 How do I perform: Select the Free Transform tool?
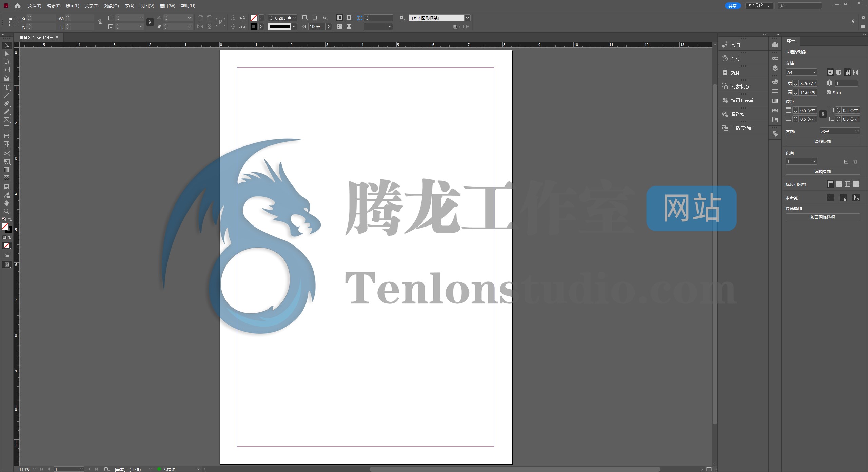7,161
